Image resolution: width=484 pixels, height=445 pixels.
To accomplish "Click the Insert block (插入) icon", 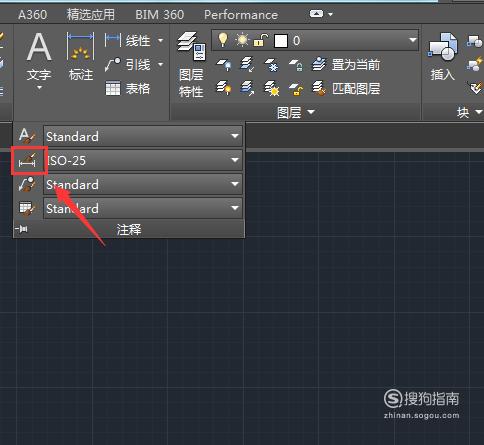I will [443, 56].
